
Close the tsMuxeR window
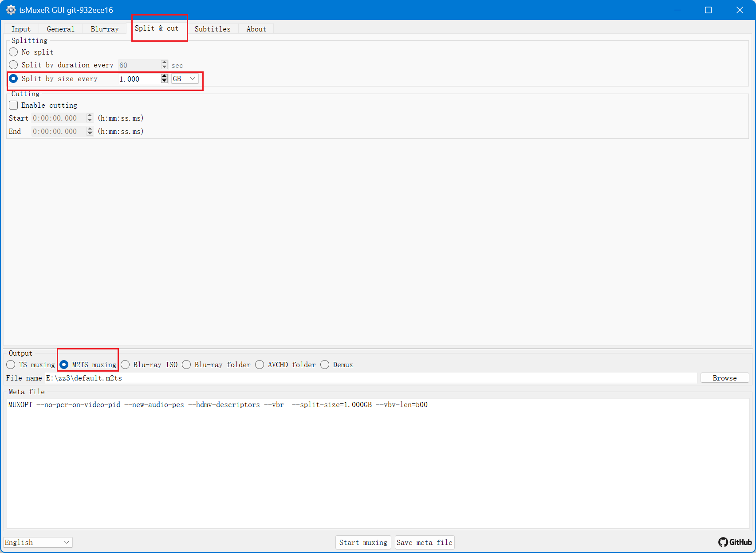740,10
